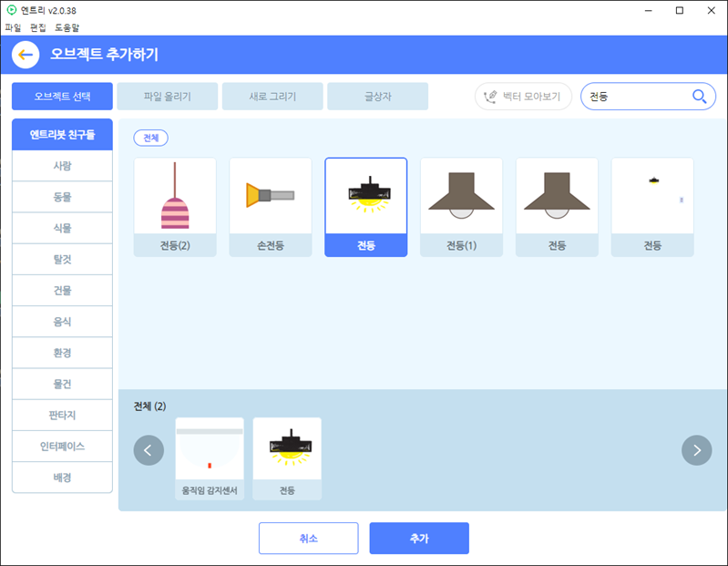Open the 동물 category

coord(62,197)
